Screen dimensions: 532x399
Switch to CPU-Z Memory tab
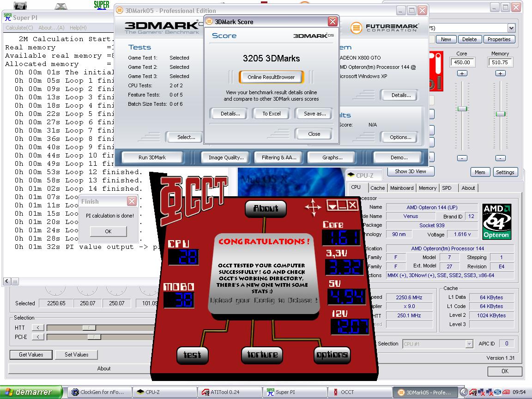coord(428,188)
